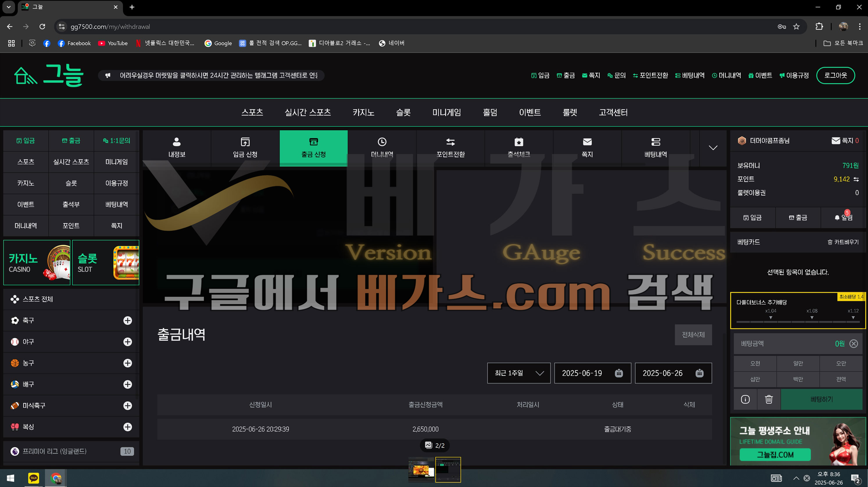Open 미니게임 main navigation item

[x=446, y=112]
